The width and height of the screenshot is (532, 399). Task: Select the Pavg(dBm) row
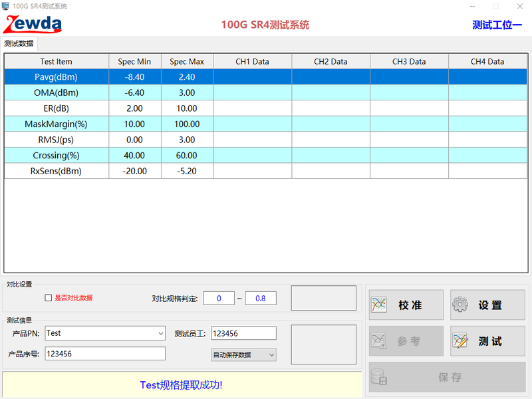[x=265, y=77]
